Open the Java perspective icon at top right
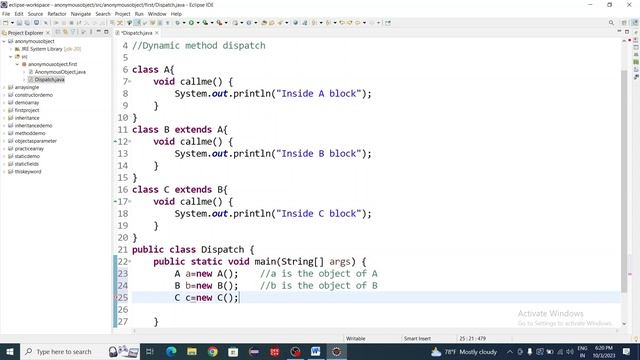This screenshot has height=360, width=640. [636, 22]
